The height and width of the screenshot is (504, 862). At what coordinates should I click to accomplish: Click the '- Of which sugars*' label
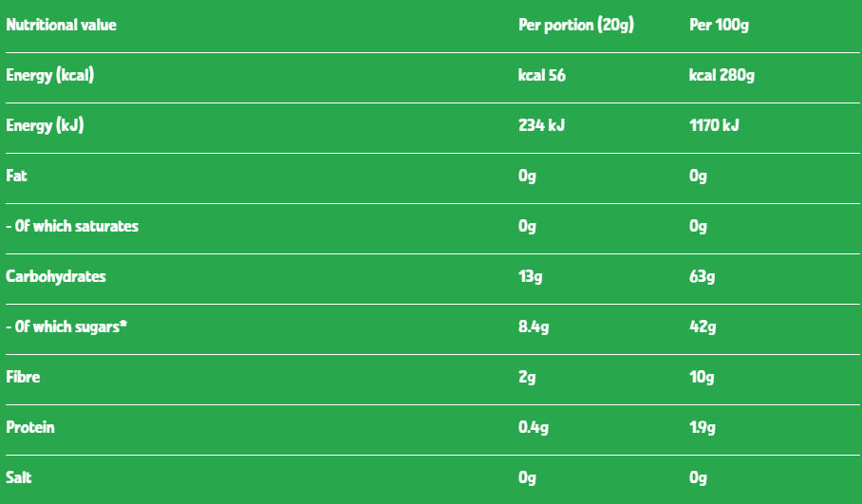pyautogui.click(x=66, y=327)
